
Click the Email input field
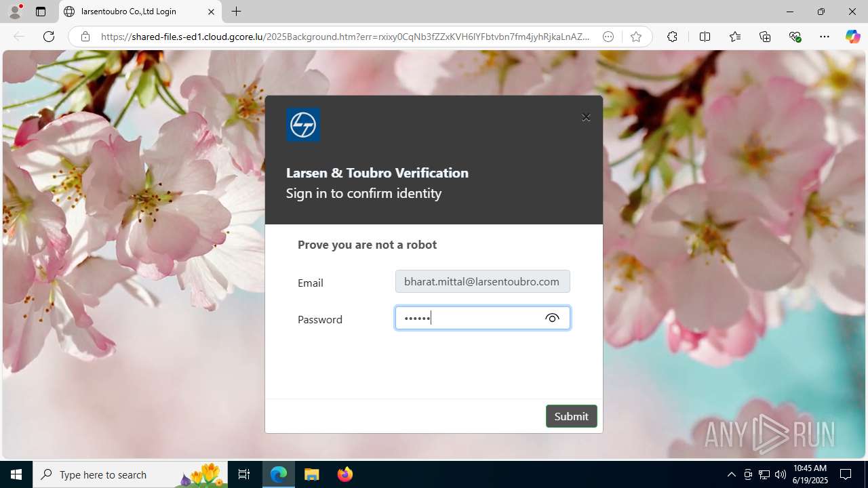[x=483, y=281]
